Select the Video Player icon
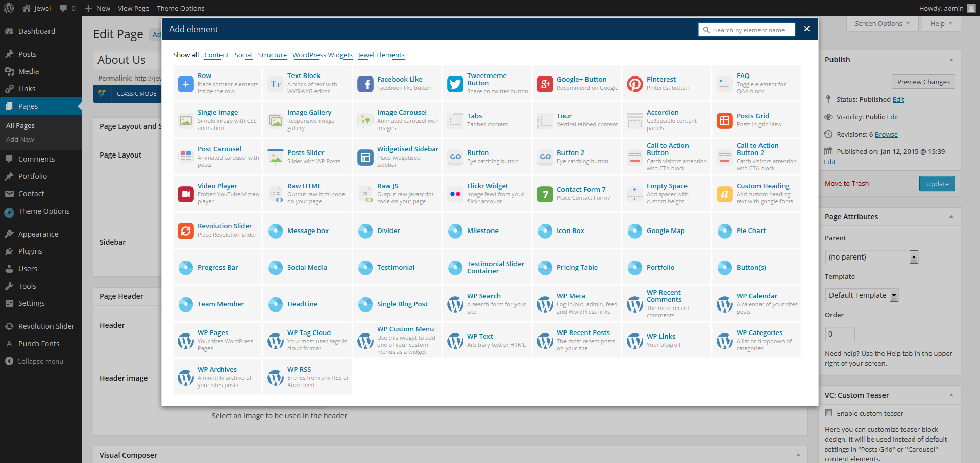Viewport: 980px width, 463px height. 186,194
